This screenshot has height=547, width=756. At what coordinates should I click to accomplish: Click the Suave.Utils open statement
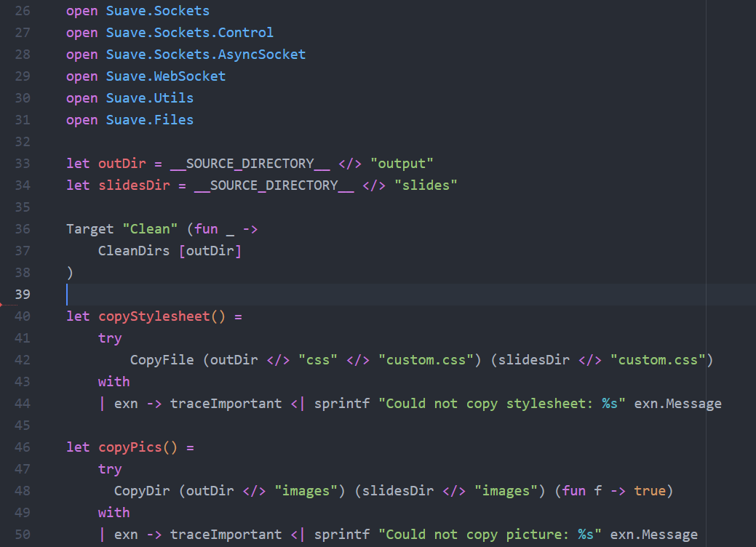pos(149,98)
